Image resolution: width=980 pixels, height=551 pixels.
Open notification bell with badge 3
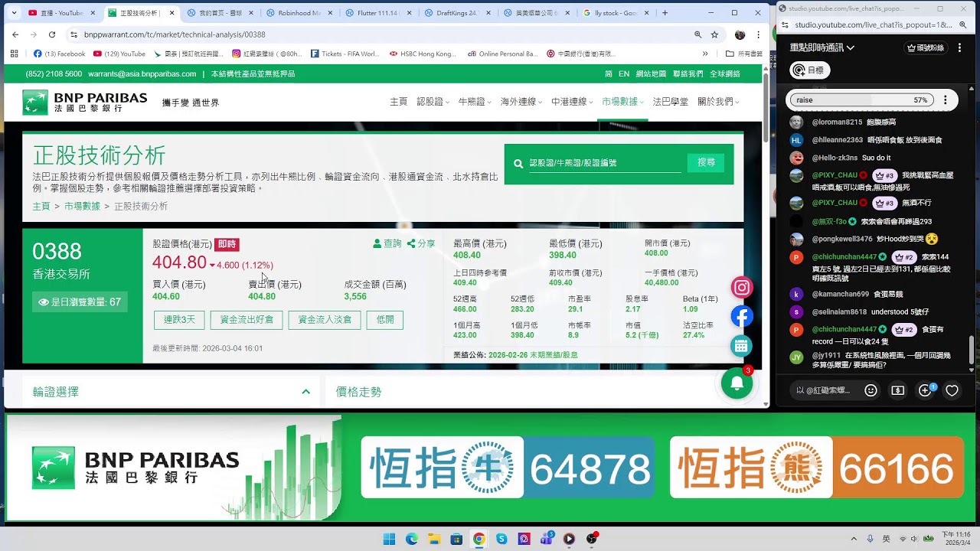pyautogui.click(x=737, y=383)
